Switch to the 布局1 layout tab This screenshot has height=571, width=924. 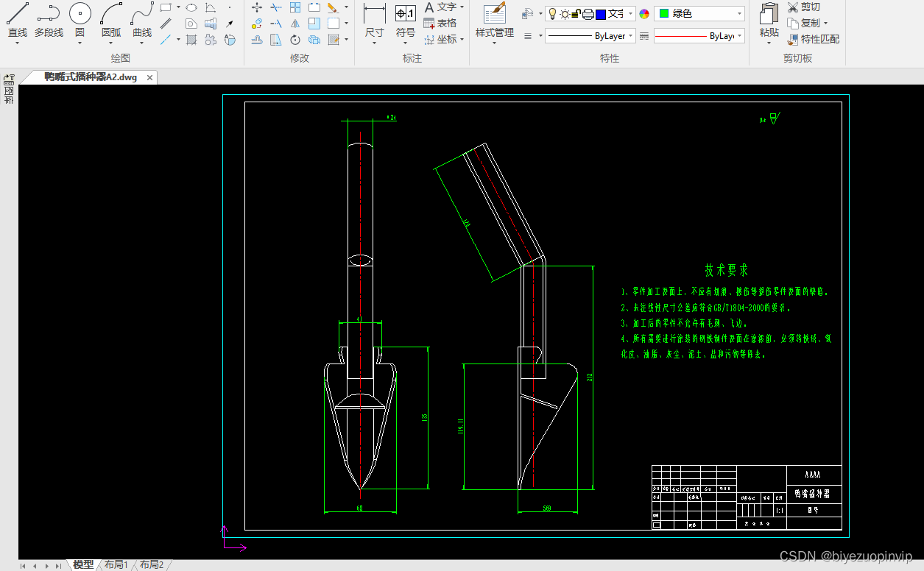pyautogui.click(x=116, y=564)
